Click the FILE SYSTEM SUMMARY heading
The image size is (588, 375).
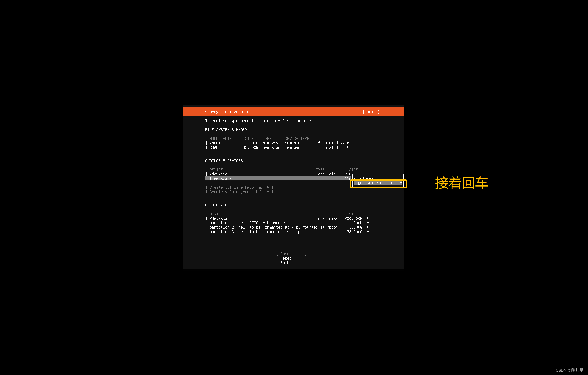[x=226, y=130]
